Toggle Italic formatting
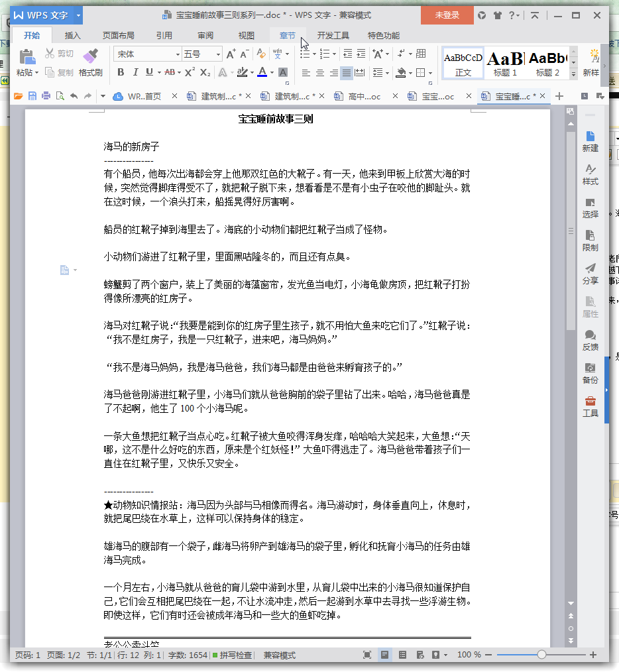The height and width of the screenshot is (672, 619). coord(135,72)
